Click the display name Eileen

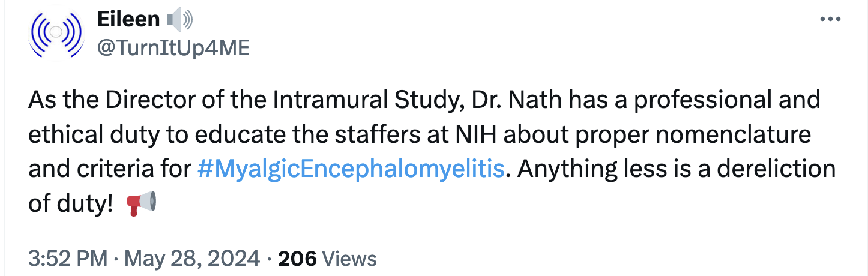(x=128, y=20)
